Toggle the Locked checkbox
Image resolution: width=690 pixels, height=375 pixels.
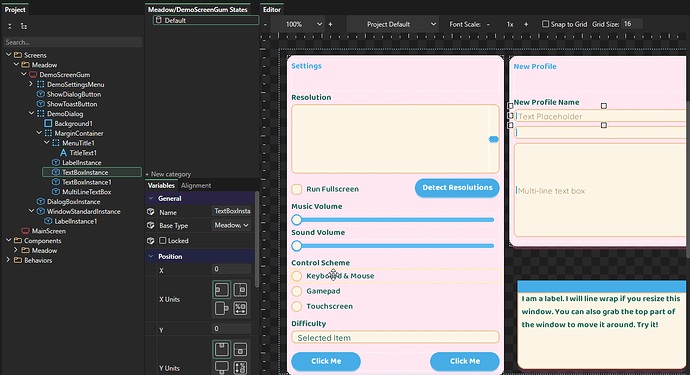tap(163, 240)
